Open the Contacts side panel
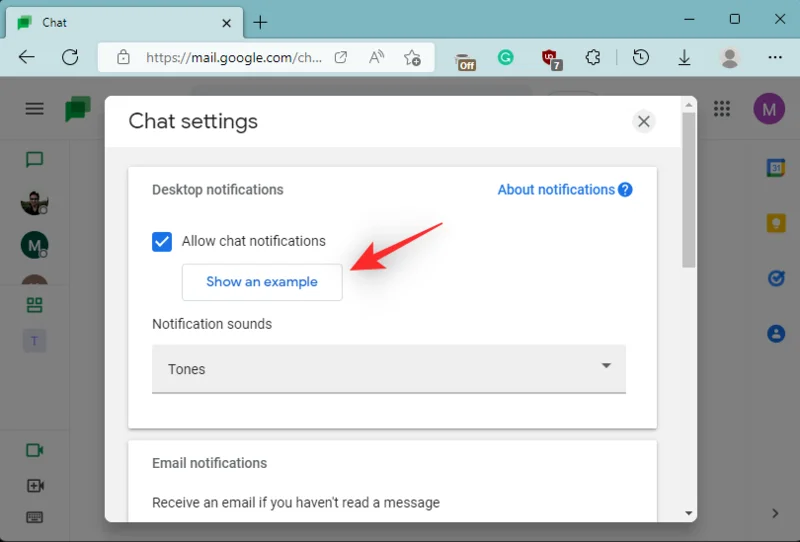Viewport: 800px width, 542px height. coord(776,334)
